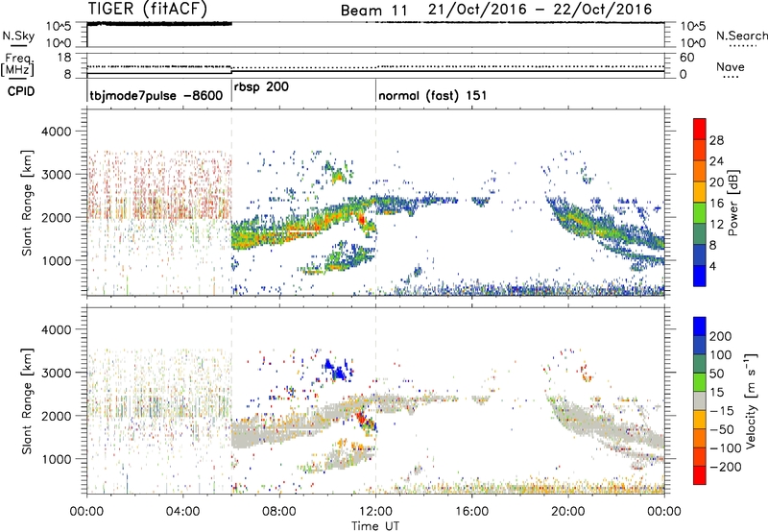Screen dimensions: 768x532
Task: Click the '12:00' time axis tick label
Action: pyautogui.click(x=375, y=512)
